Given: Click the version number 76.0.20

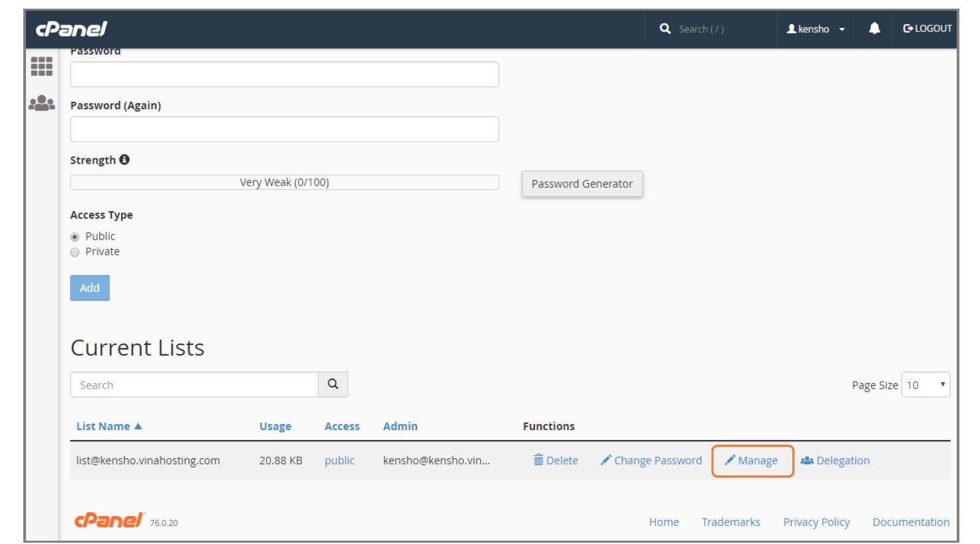Looking at the screenshot, I should coord(164,523).
